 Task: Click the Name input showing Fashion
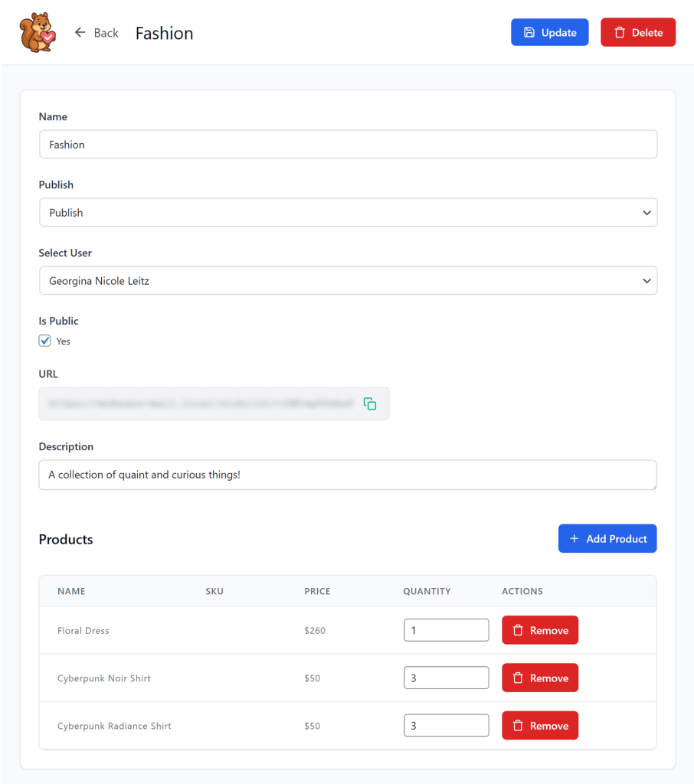point(348,144)
